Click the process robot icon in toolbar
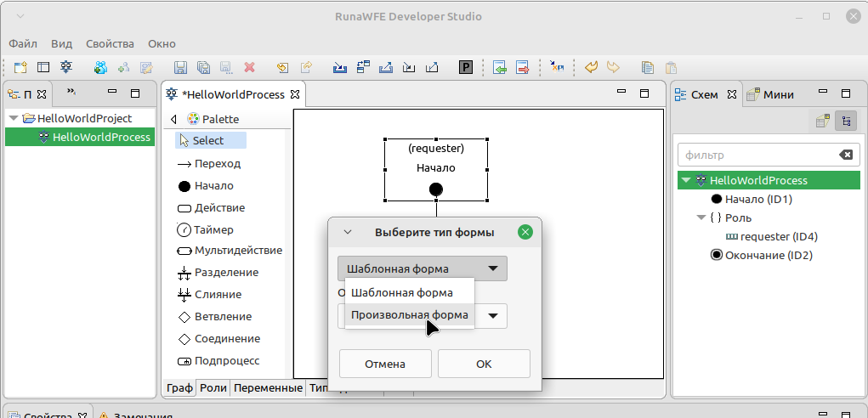The height and width of the screenshot is (418, 868). 66,67
